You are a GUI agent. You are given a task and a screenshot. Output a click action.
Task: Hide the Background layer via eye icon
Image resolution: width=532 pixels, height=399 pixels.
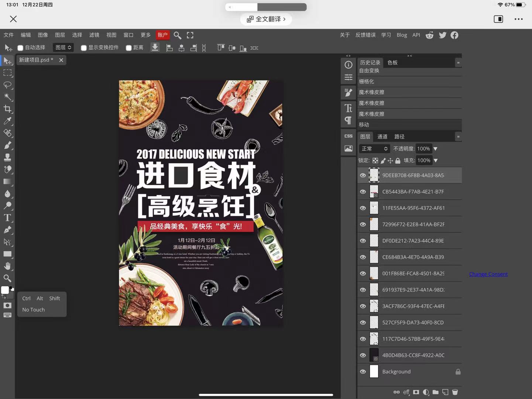363,372
